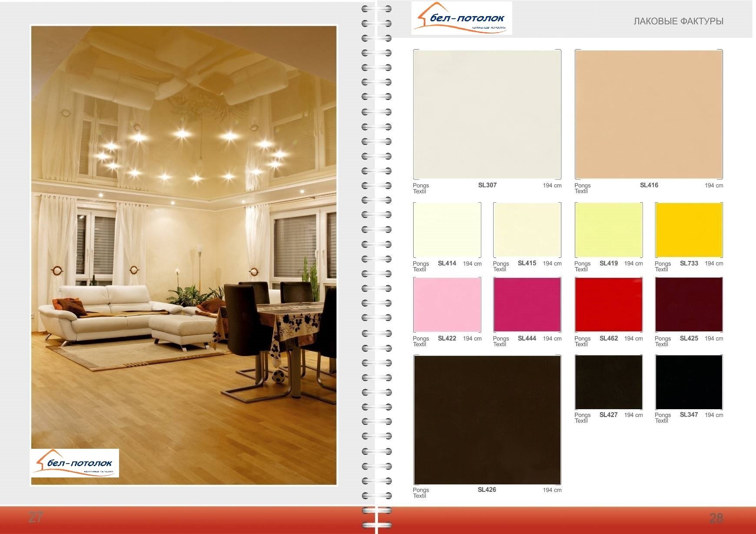The width and height of the screenshot is (756, 534).
Task: Select the SL419 light lime swatch
Action: pos(608,230)
